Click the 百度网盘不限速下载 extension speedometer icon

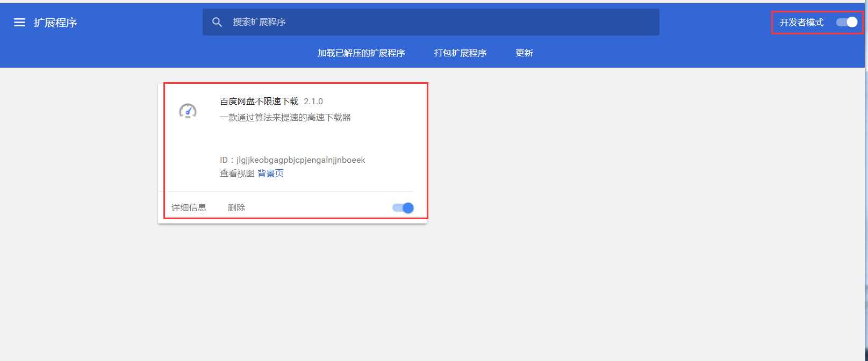(188, 111)
